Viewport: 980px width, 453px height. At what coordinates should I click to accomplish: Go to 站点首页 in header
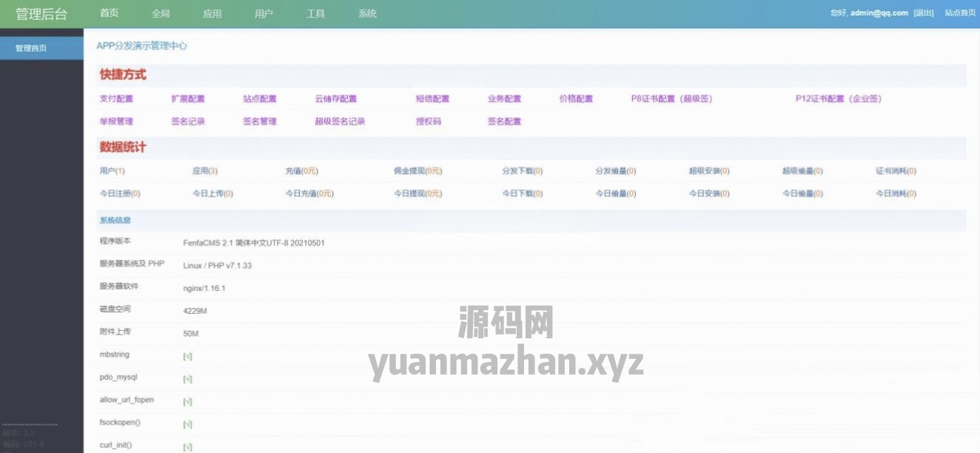pyautogui.click(x=960, y=13)
